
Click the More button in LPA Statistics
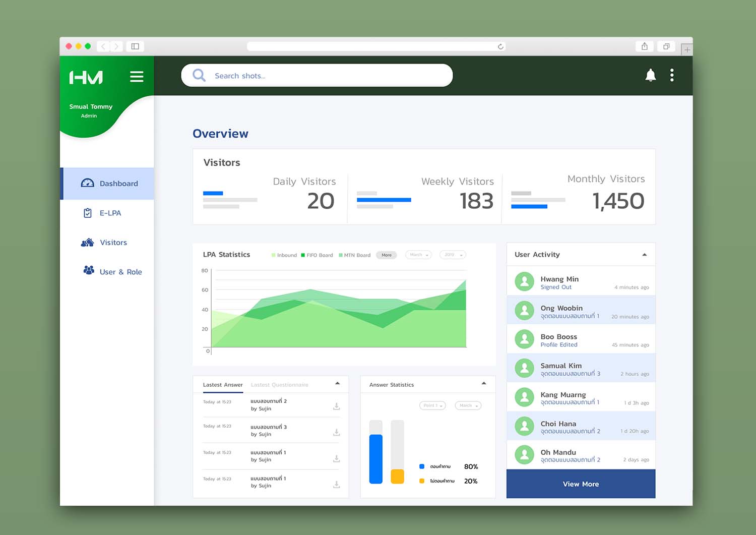(x=387, y=255)
